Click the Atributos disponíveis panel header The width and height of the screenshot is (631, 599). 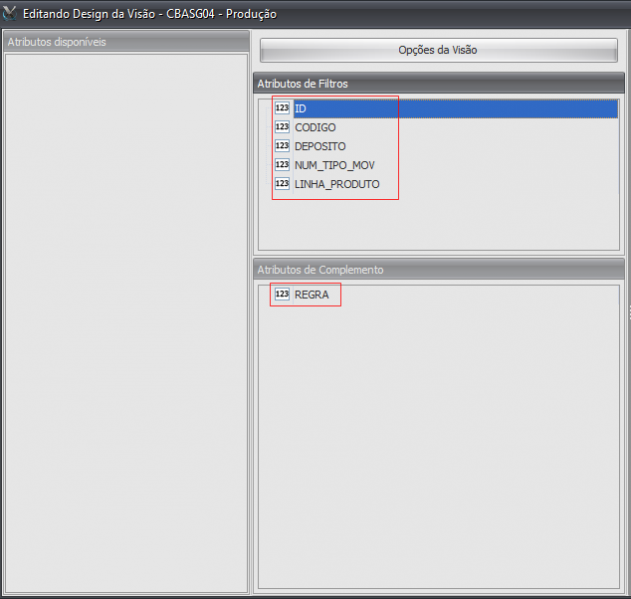(x=125, y=42)
